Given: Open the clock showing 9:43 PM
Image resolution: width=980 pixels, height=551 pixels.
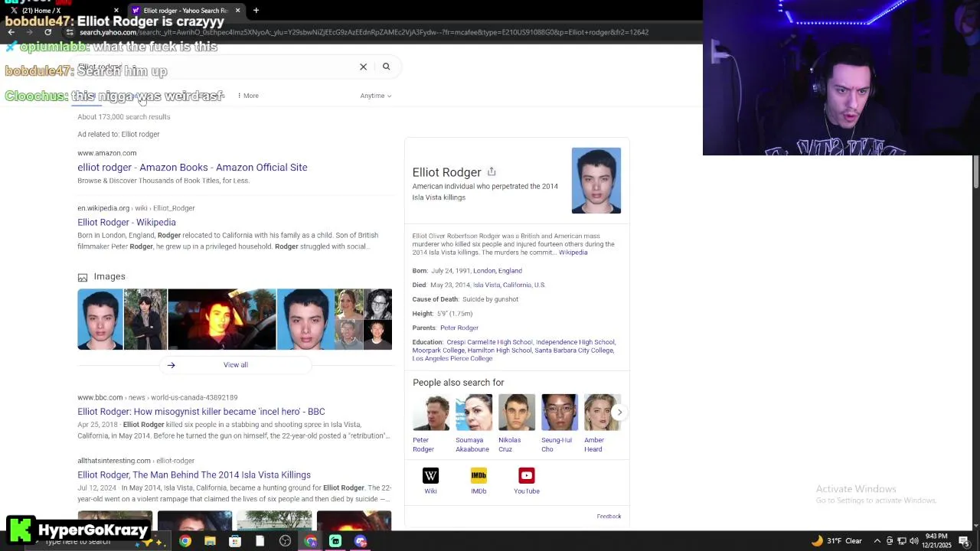Looking at the screenshot, I should (937, 541).
